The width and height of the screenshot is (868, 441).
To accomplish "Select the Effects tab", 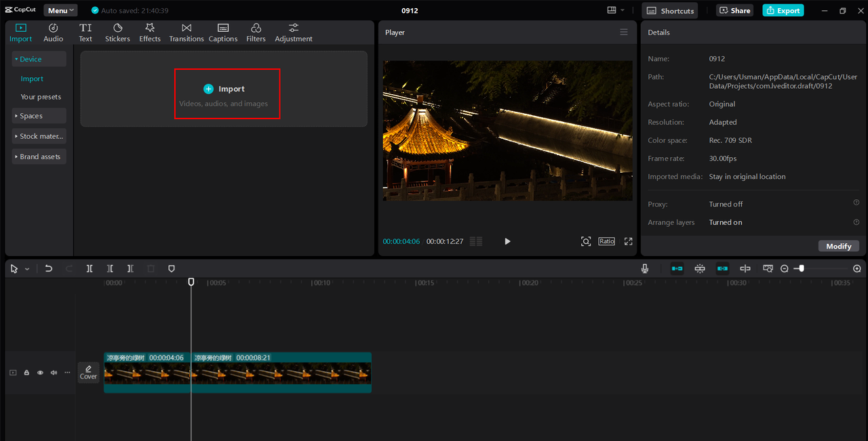I will click(150, 33).
